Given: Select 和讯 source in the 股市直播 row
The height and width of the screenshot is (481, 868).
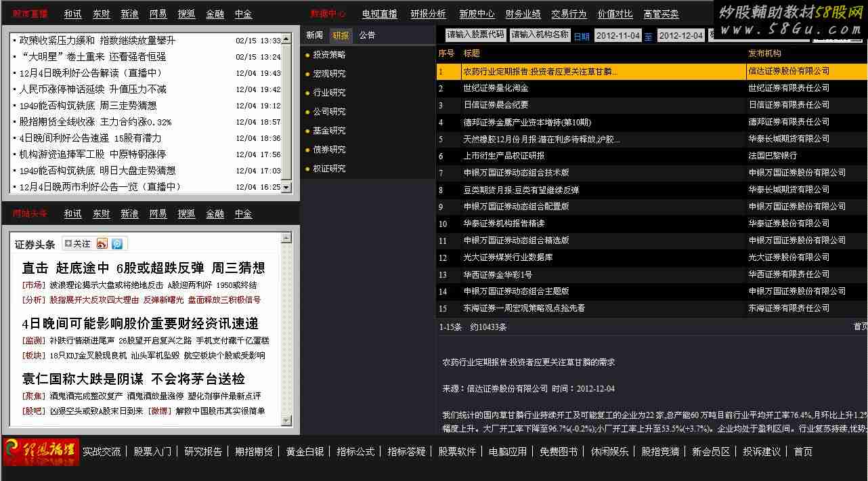Looking at the screenshot, I should [x=72, y=14].
